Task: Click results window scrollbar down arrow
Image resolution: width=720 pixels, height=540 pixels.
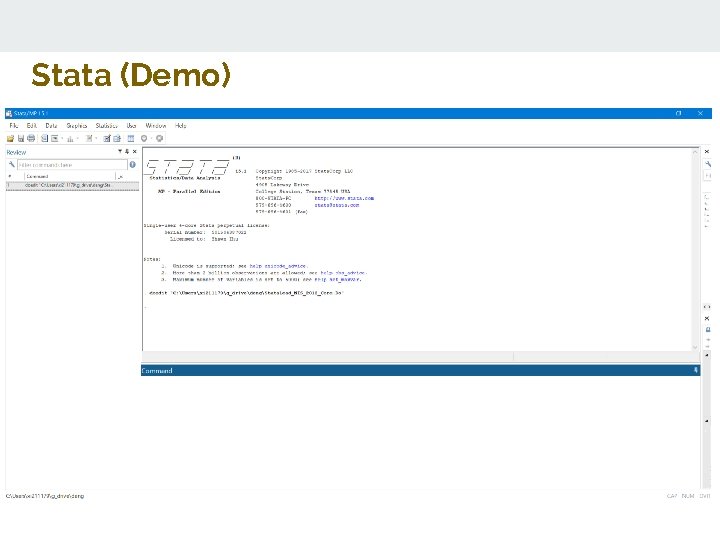Action: 695,347
